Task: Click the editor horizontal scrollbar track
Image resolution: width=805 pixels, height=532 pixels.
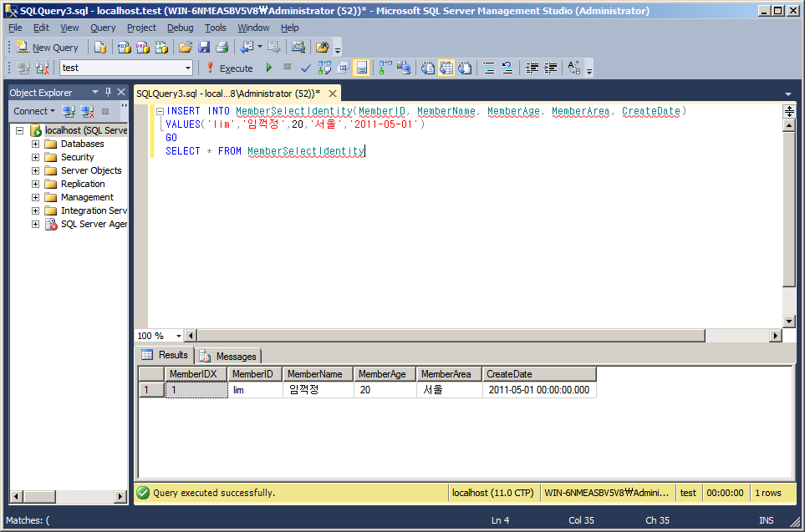Action: coord(736,336)
